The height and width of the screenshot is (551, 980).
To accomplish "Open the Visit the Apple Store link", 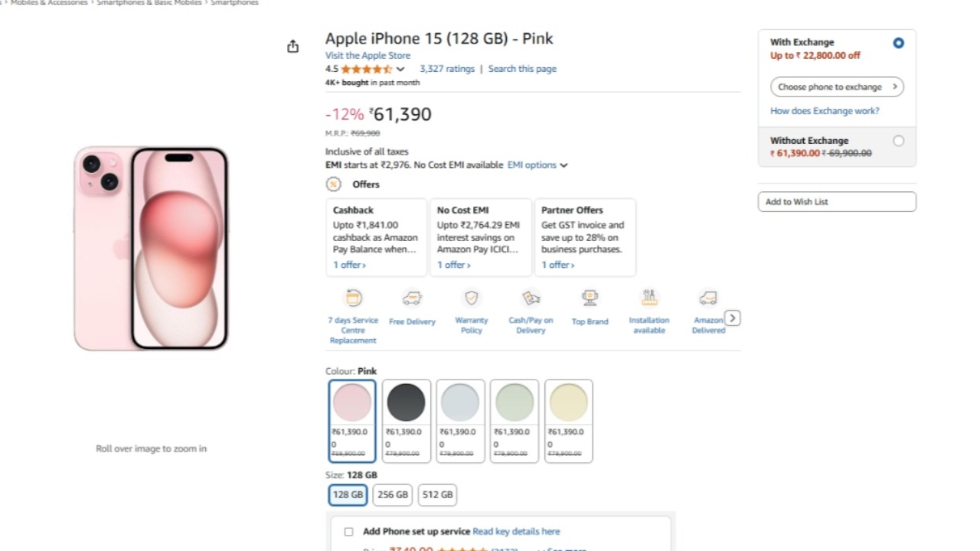I will point(367,56).
